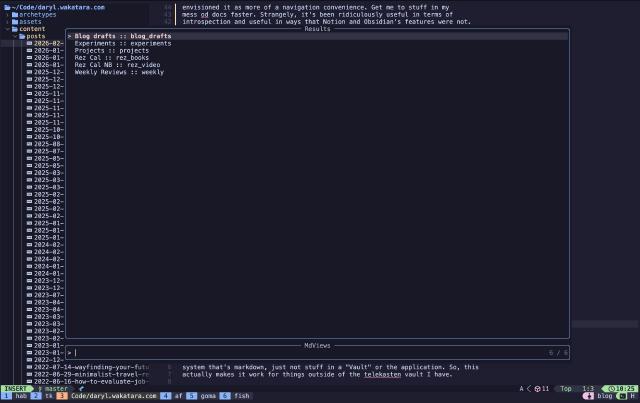Viewport: 640px width, 403px height.
Task: Switch to tmux window 4 af
Action: coord(172,396)
